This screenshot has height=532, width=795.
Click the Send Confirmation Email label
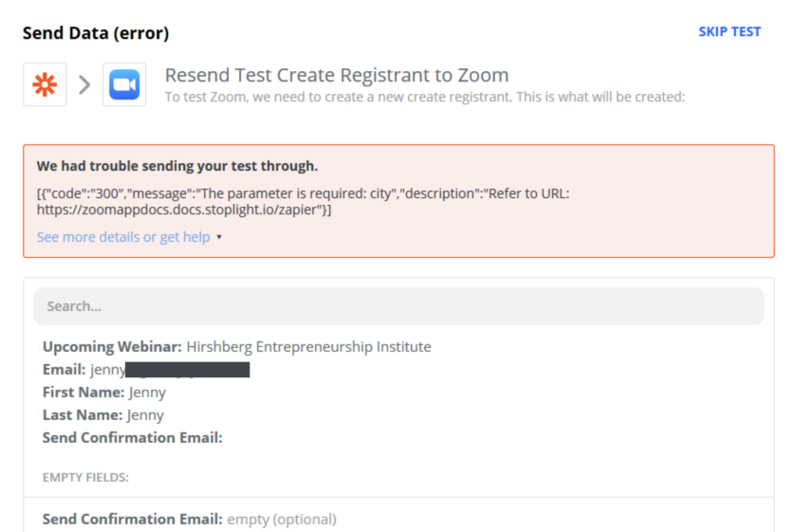132,437
